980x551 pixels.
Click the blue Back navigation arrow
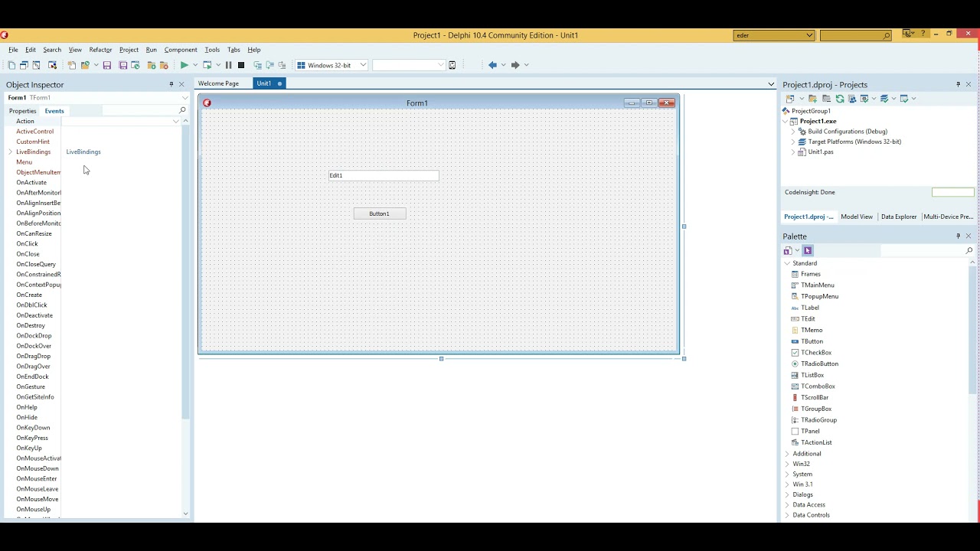pyautogui.click(x=492, y=65)
